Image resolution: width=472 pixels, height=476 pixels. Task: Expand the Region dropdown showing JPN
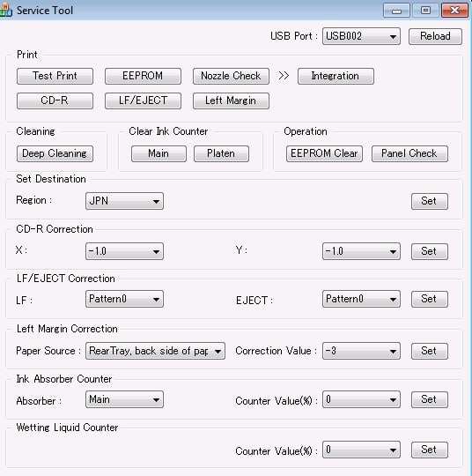[x=124, y=201]
